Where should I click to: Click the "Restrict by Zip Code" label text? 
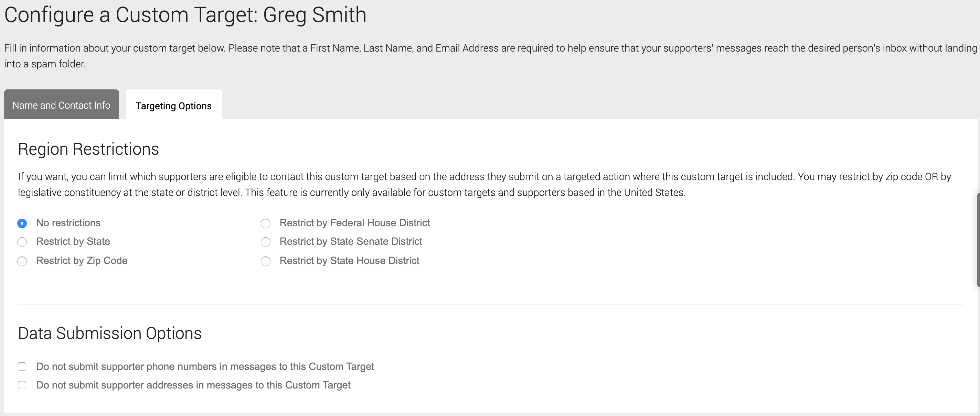coord(82,261)
